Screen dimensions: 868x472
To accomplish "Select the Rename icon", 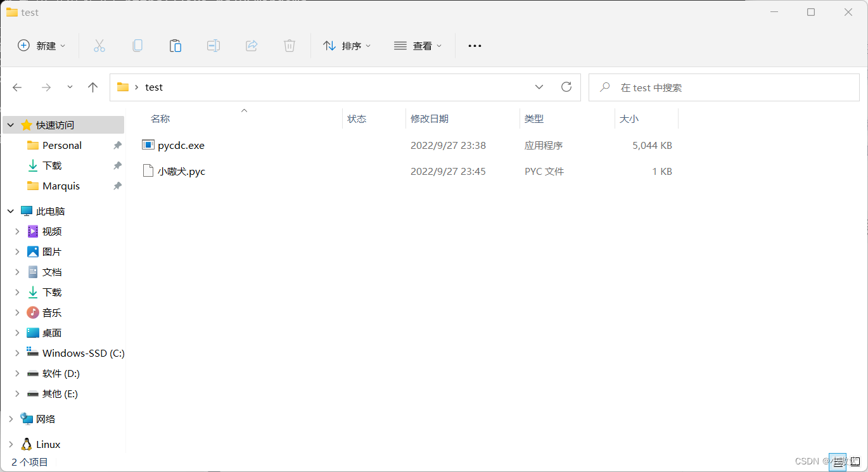I will 214,45.
